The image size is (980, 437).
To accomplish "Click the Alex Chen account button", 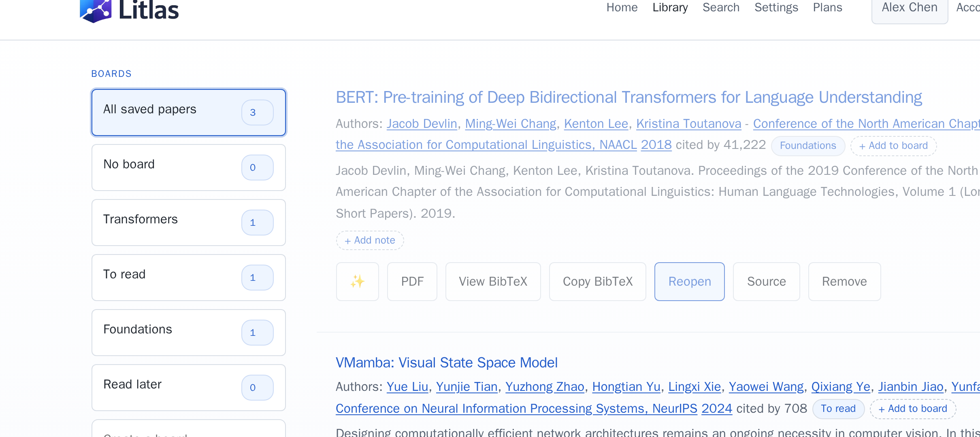I will (910, 9).
